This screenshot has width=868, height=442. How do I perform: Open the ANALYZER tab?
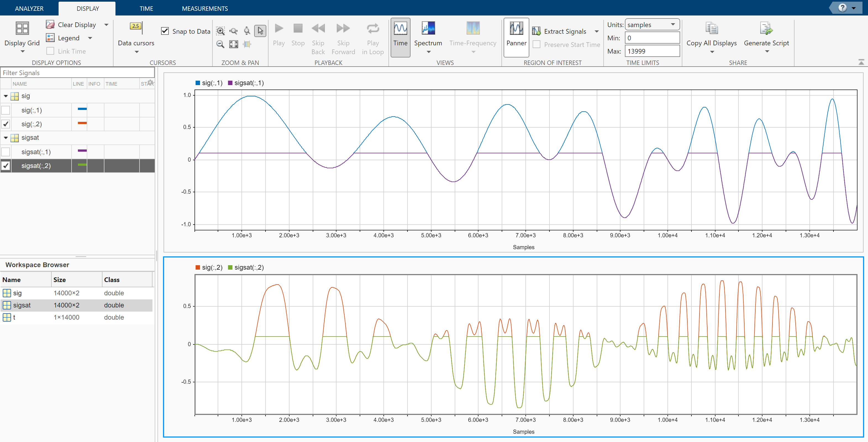29,8
